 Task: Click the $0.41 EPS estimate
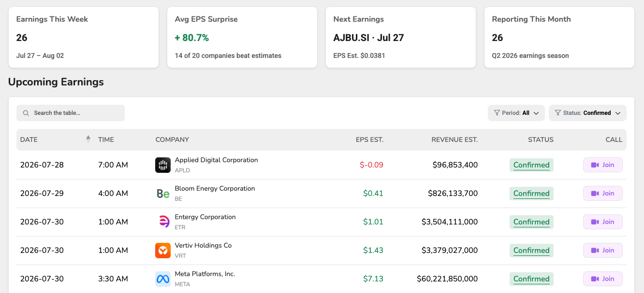(373, 194)
